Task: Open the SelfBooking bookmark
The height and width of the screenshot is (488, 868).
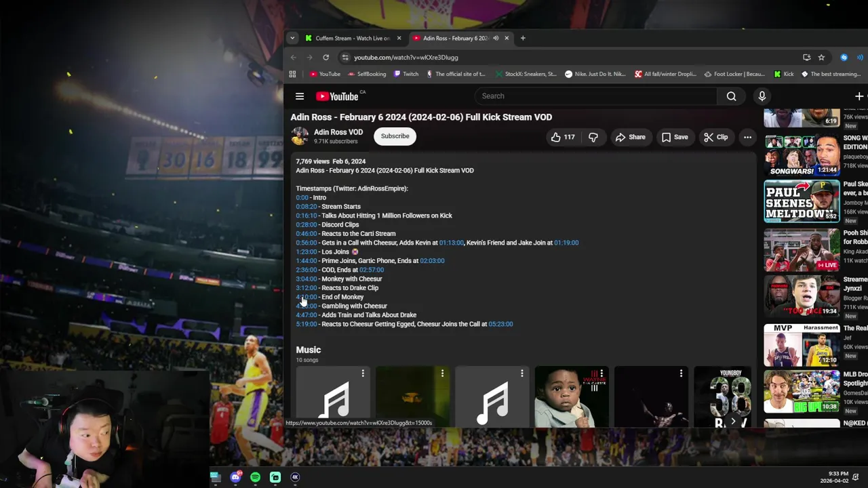Action: (x=367, y=74)
